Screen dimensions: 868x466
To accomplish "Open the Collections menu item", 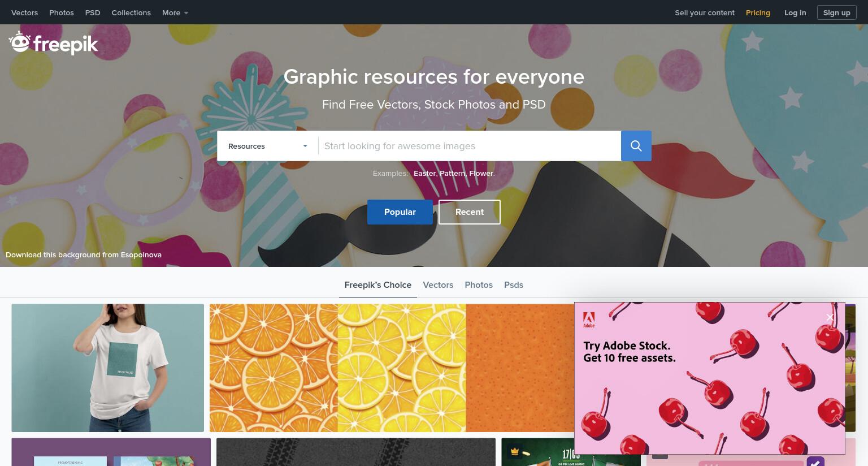I will point(131,12).
